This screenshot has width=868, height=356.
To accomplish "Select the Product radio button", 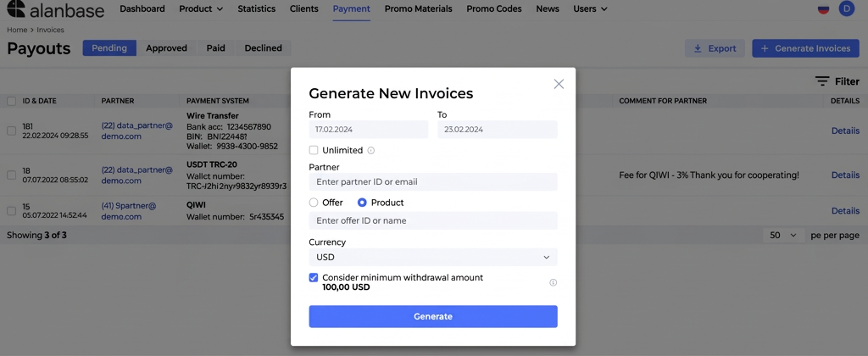I will [362, 203].
